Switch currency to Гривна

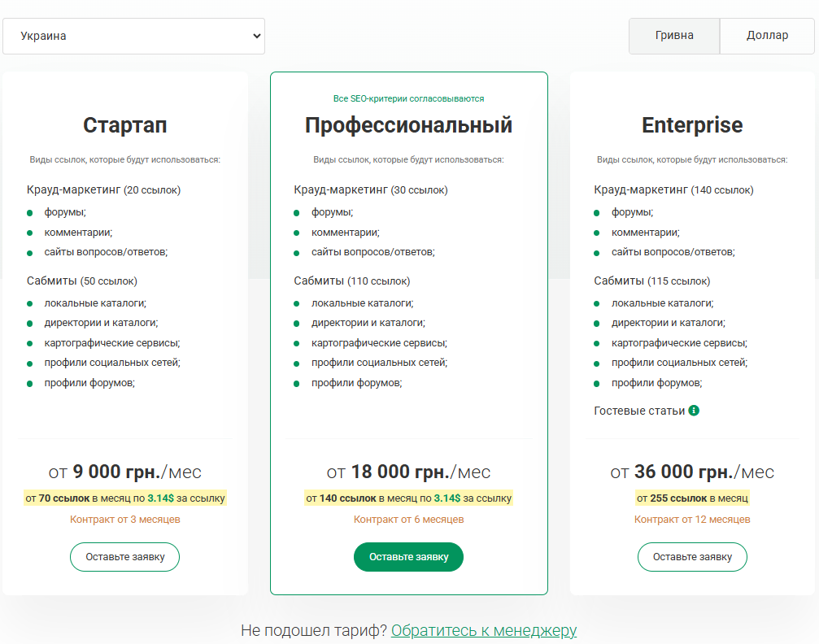(x=674, y=36)
